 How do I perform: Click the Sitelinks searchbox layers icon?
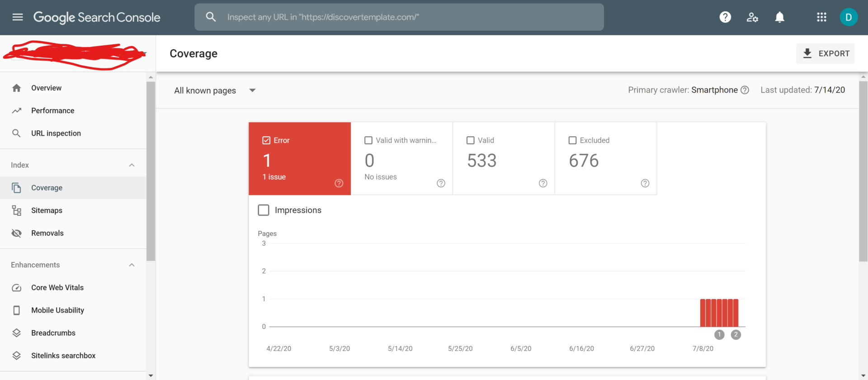click(x=17, y=356)
